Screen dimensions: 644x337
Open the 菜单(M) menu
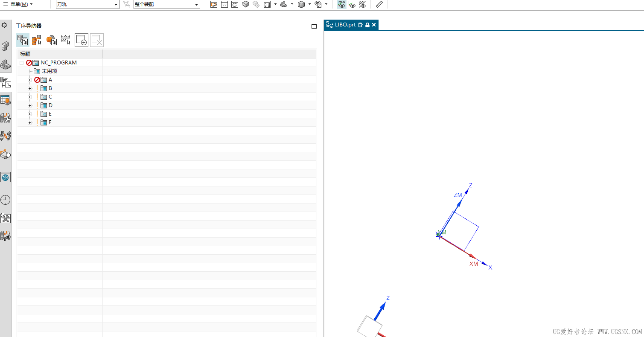click(18, 4)
